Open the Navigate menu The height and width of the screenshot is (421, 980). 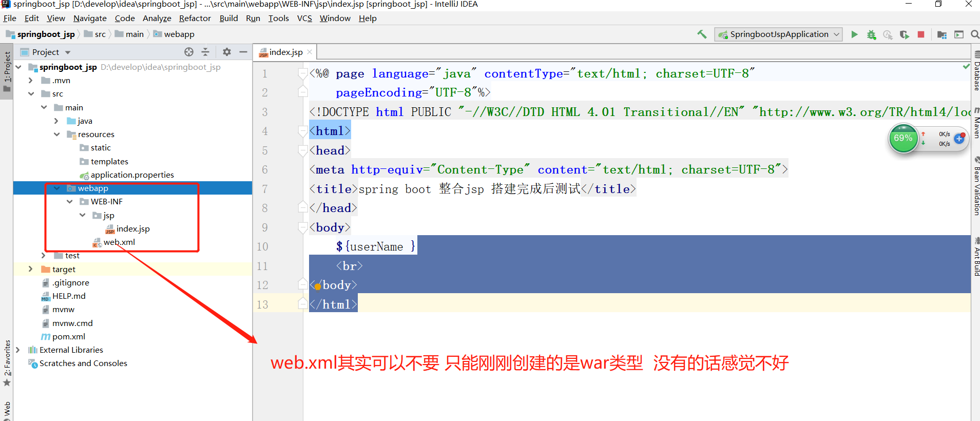(90, 18)
